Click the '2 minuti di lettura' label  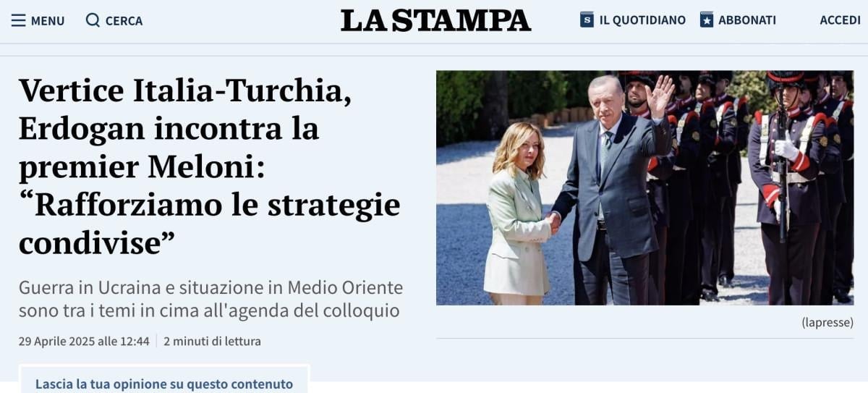click(212, 341)
